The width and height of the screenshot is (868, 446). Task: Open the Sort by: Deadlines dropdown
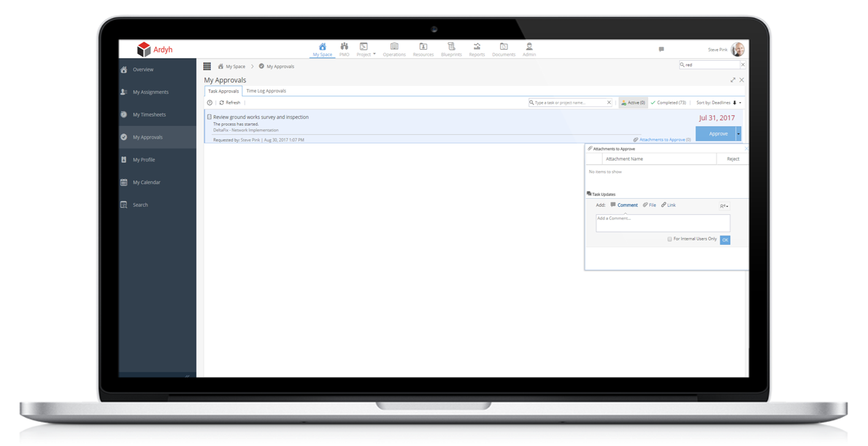click(719, 103)
